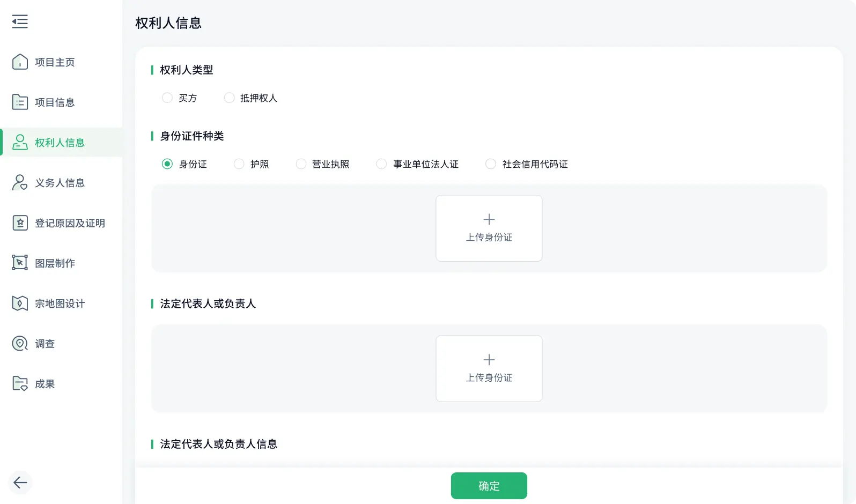Select the 身份证 radio option

167,164
